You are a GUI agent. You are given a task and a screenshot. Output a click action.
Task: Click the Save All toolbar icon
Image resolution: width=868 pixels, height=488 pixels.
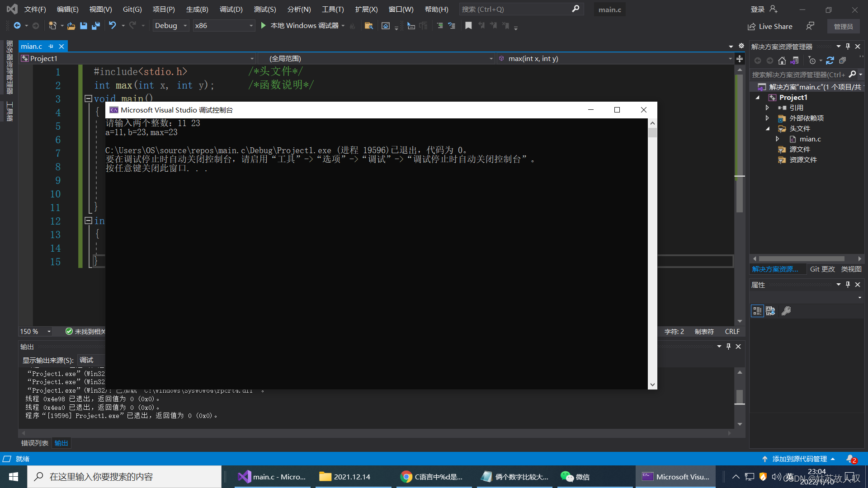96,26
